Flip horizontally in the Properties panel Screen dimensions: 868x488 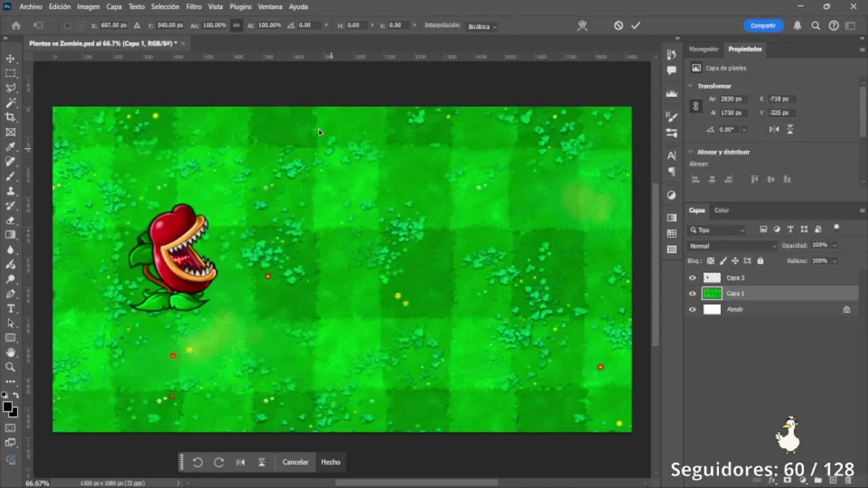tap(774, 129)
